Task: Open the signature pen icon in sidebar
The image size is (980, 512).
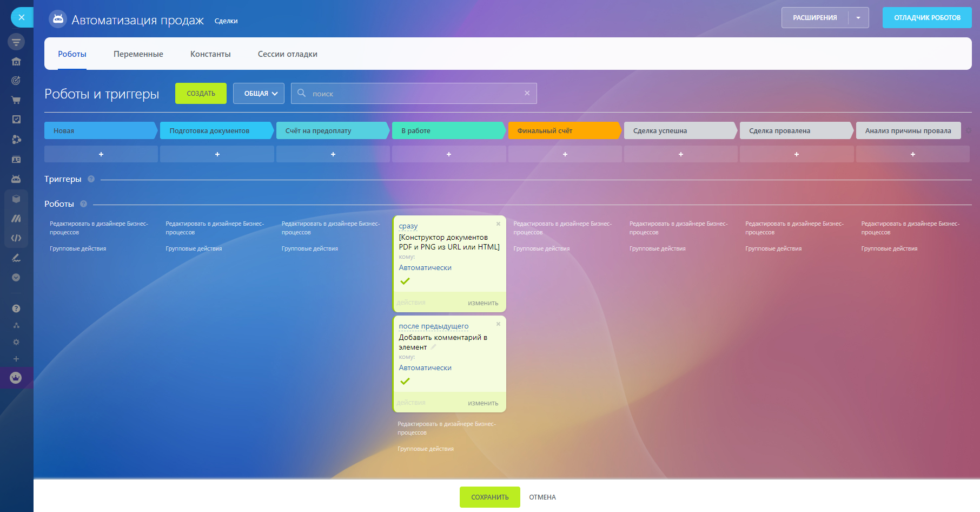Action: [x=16, y=258]
